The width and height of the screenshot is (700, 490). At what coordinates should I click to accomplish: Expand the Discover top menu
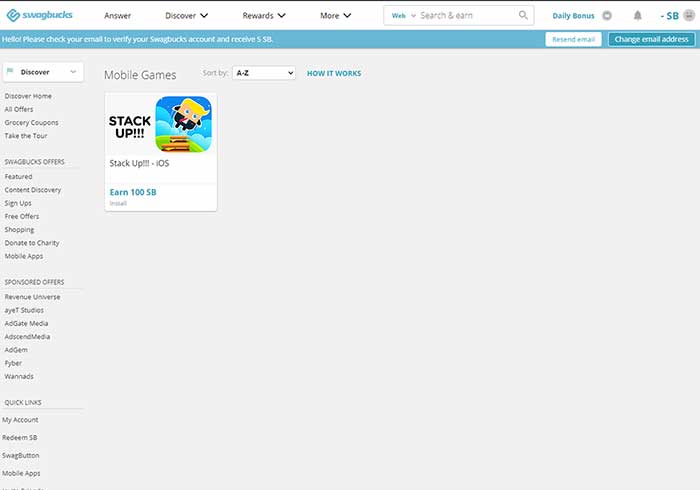pyautogui.click(x=186, y=16)
